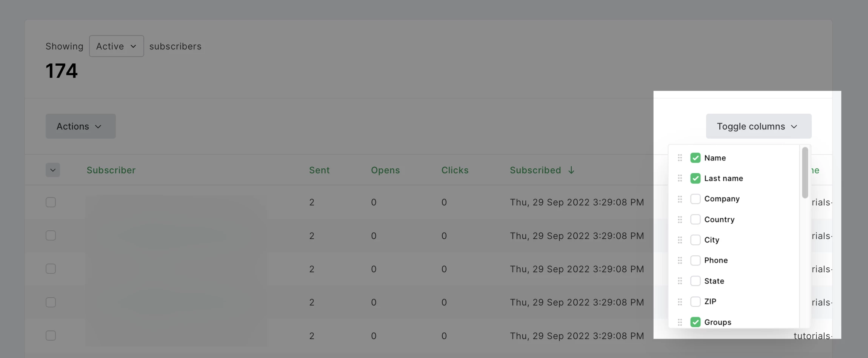This screenshot has height=358, width=868.
Task: Click the column list scrollbar thumb
Action: [805, 173]
